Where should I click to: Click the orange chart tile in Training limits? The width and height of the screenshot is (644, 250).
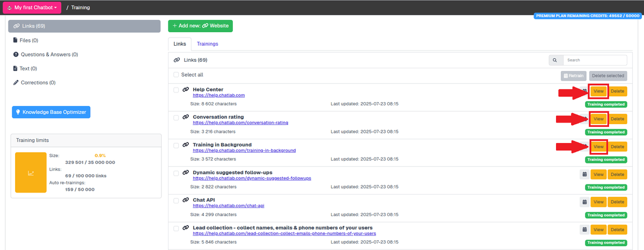tap(31, 172)
